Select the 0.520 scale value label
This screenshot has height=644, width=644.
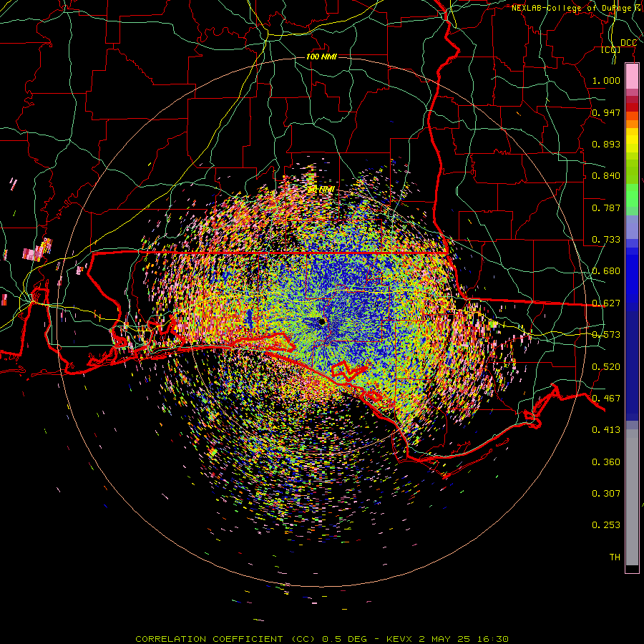pyautogui.click(x=606, y=367)
